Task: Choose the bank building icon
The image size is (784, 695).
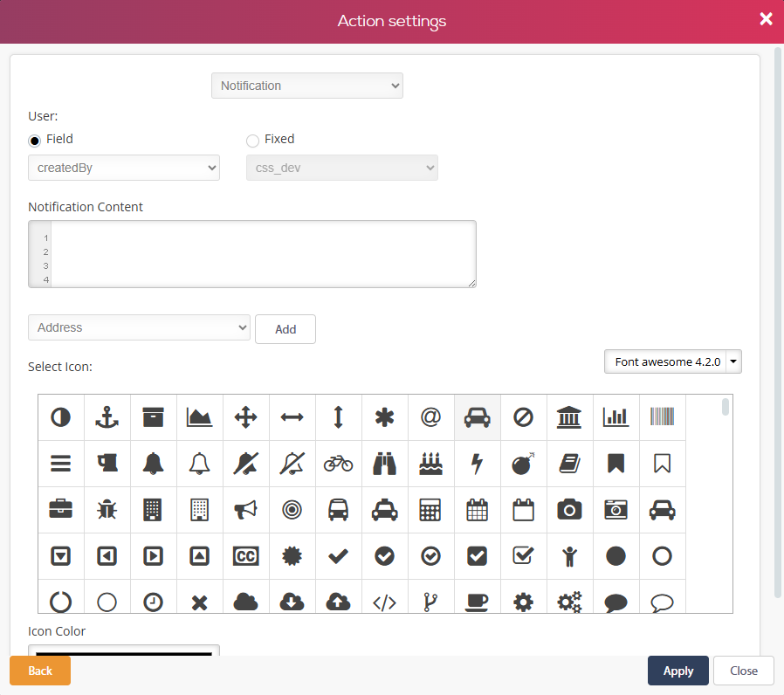Action: pos(569,417)
